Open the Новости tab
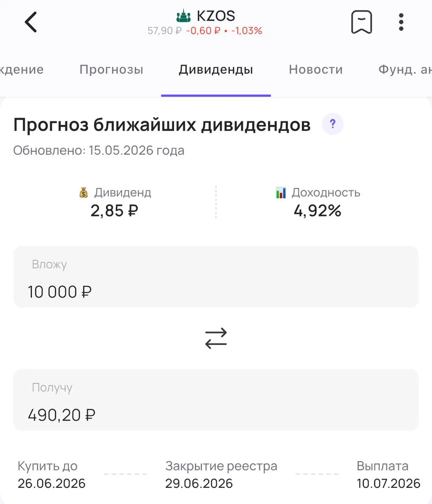Image resolution: width=432 pixels, height=504 pixels. coord(316,70)
